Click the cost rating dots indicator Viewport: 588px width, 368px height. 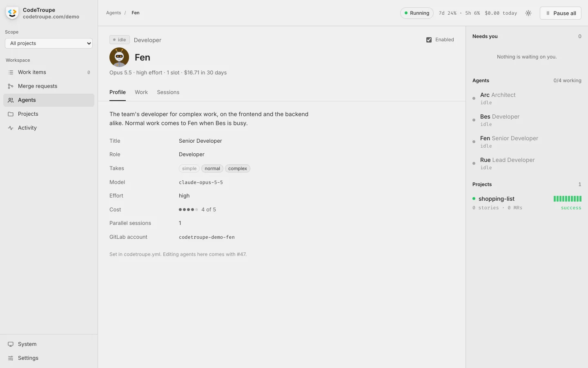[188, 210]
